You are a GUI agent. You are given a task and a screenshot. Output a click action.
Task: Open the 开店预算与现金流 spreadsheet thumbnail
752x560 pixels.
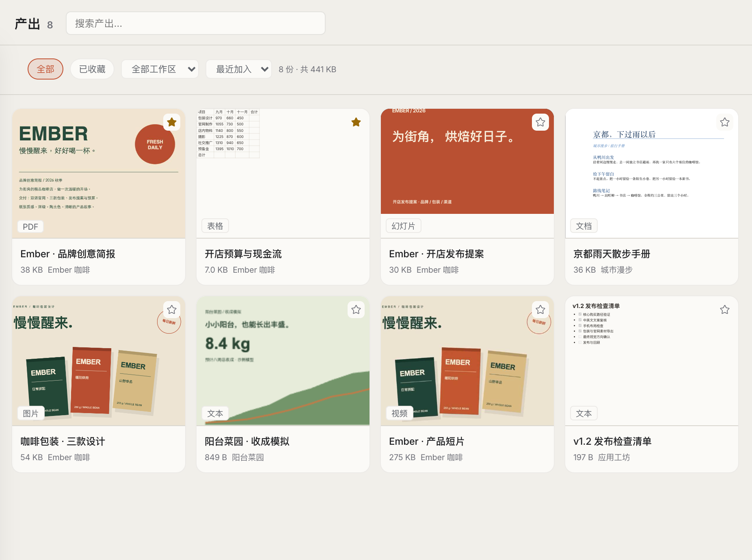(283, 173)
